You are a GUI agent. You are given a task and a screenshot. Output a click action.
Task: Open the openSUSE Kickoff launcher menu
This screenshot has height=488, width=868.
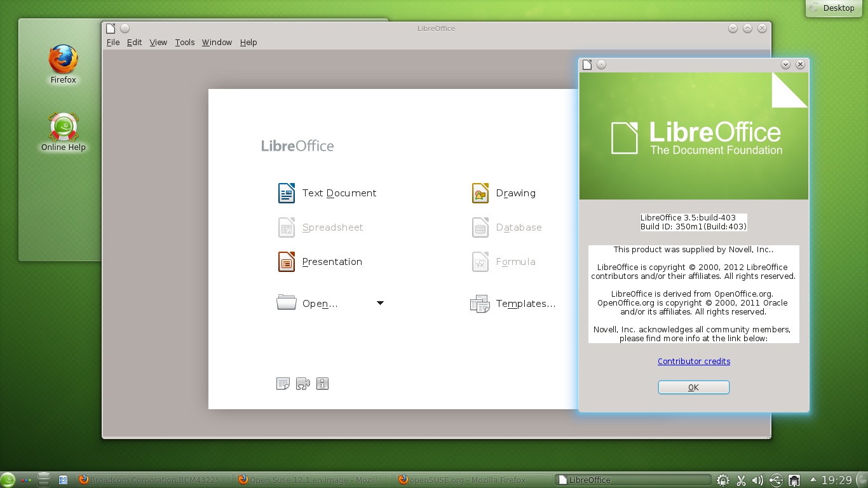coord(8,480)
